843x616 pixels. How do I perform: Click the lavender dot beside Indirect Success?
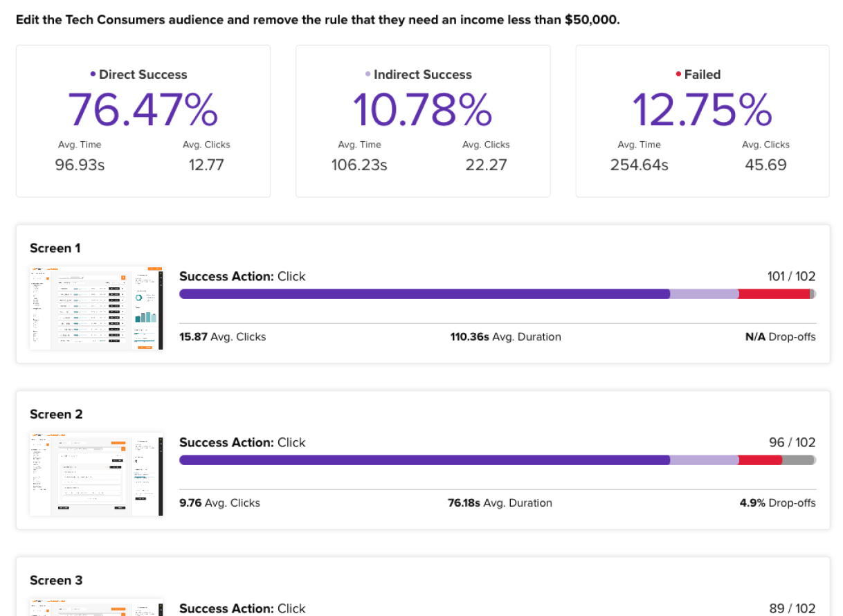(368, 74)
